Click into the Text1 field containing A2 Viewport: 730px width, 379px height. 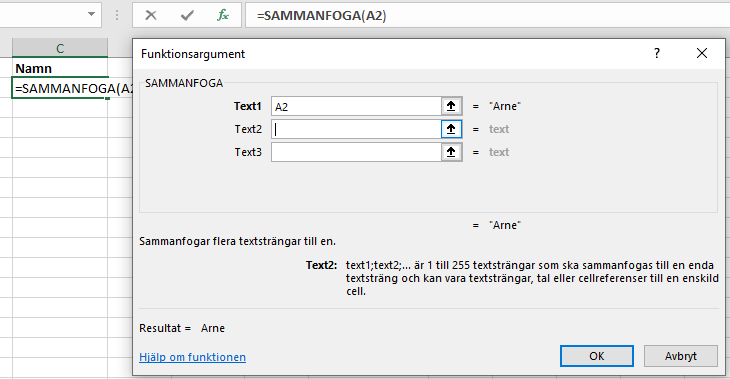click(356, 106)
